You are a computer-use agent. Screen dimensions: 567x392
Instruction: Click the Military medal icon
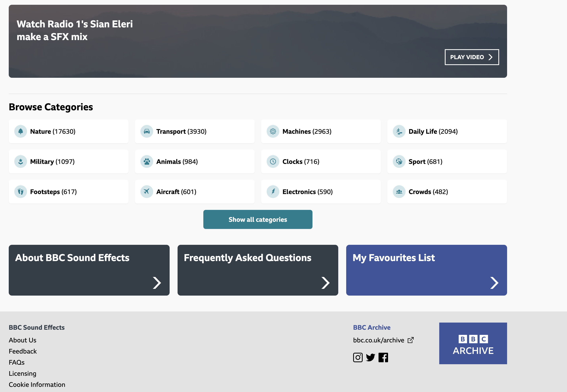coord(21,162)
